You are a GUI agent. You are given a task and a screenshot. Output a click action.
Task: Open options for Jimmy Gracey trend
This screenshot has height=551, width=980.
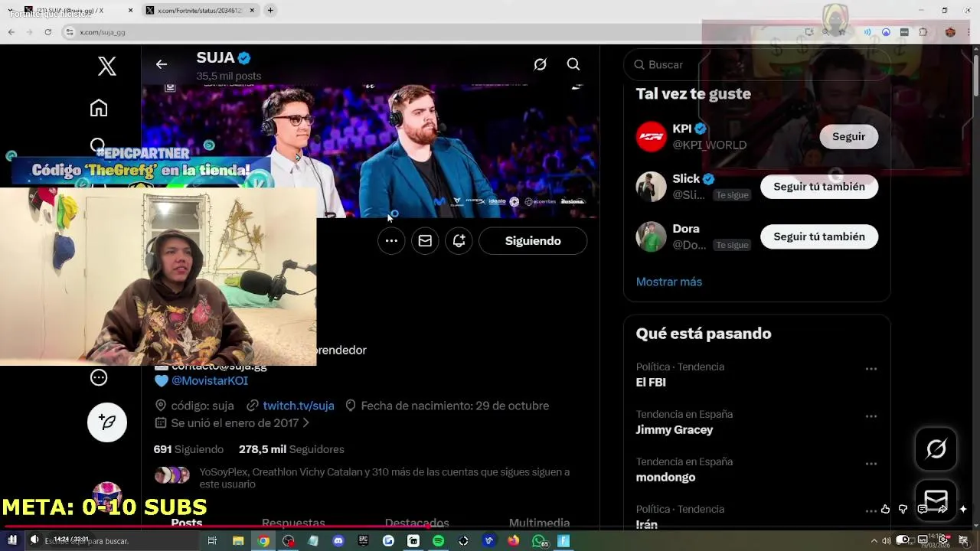[871, 416]
